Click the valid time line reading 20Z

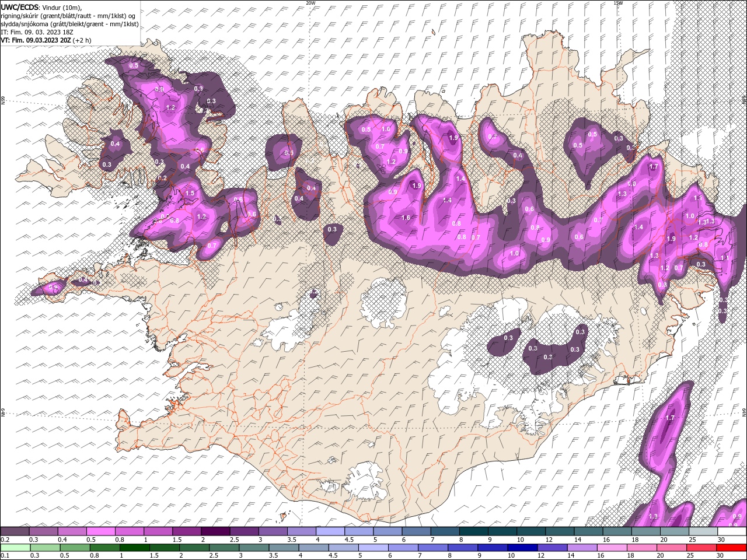(x=46, y=40)
